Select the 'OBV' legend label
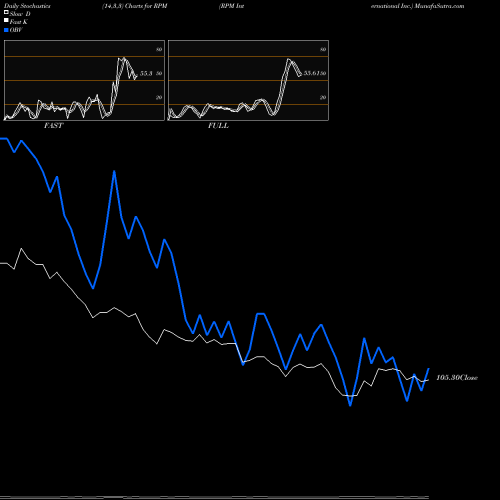The height and width of the screenshot is (500, 500). (x=16, y=30)
